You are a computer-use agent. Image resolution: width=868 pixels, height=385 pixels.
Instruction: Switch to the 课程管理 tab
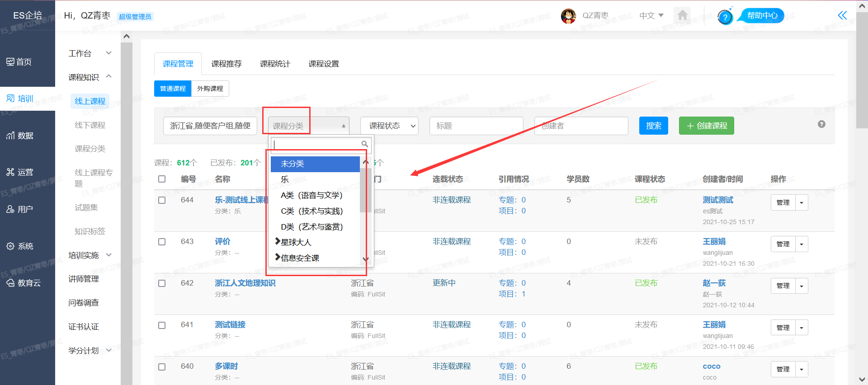[x=178, y=64]
